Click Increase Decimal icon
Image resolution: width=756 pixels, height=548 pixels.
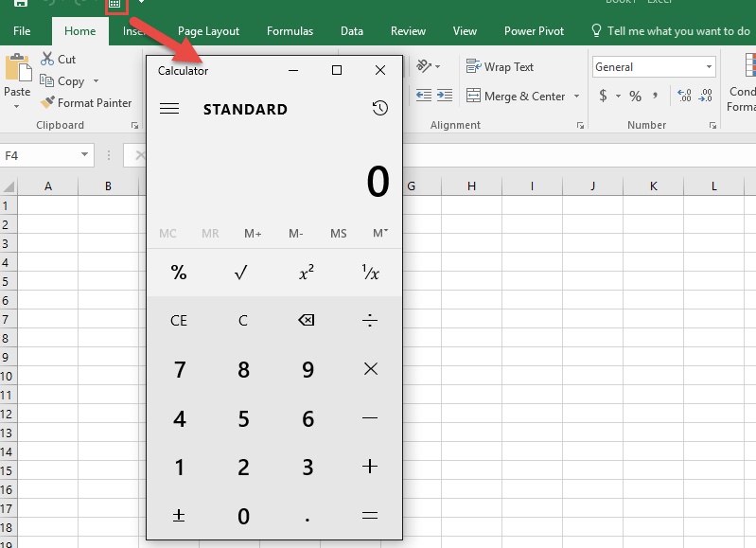(x=684, y=96)
